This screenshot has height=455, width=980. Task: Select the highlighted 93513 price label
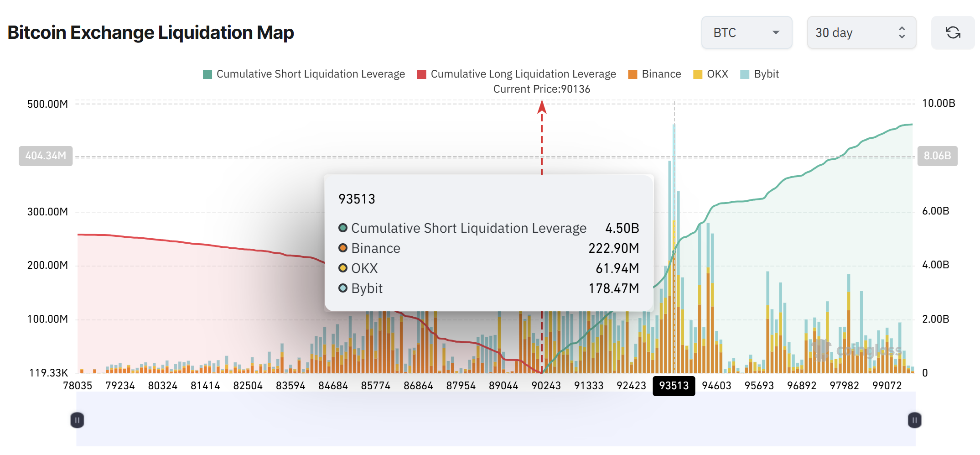pos(674,386)
